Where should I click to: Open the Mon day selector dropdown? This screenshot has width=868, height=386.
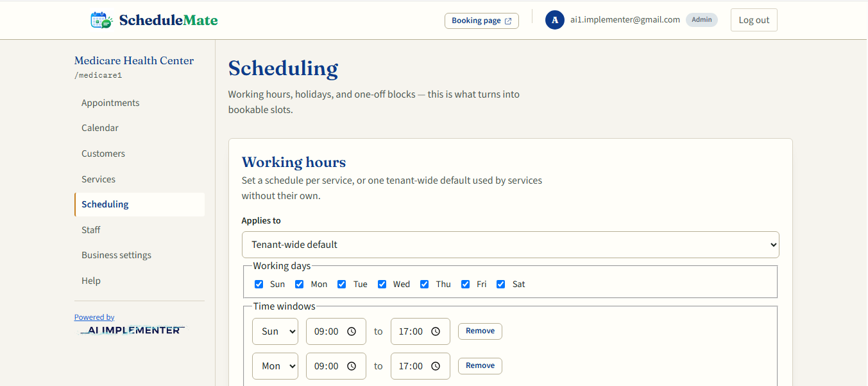[275, 366]
